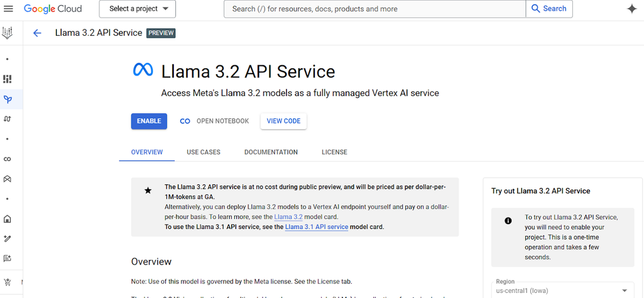Go back using the blue arrow
Image resolution: width=644 pixels, height=298 pixels.
point(37,33)
